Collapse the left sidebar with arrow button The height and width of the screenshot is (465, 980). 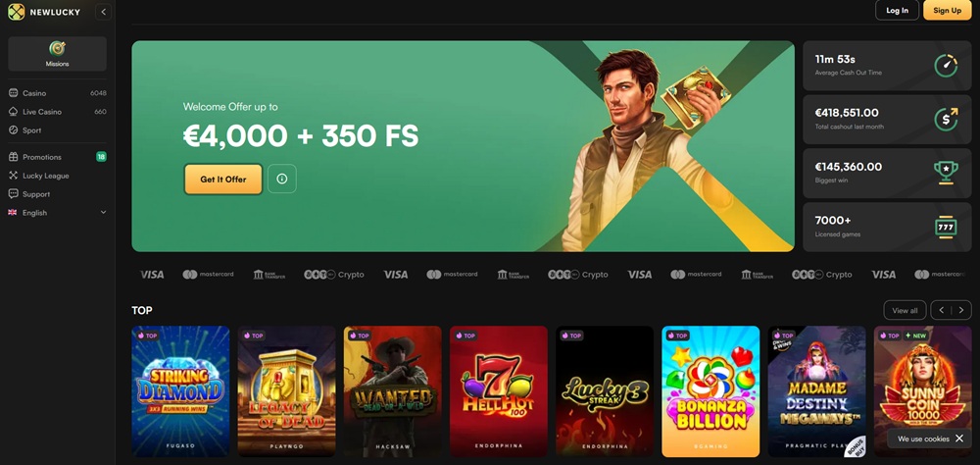pyautogui.click(x=104, y=11)
